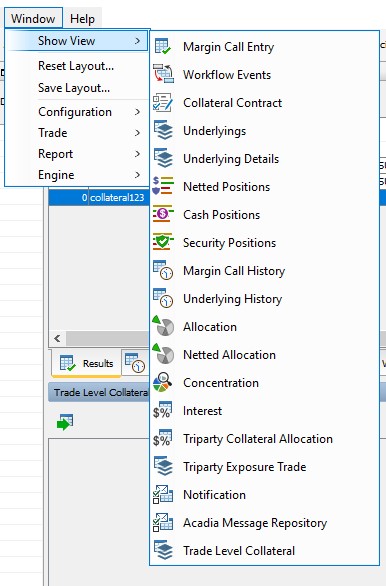Open the Window menu
Screen dimensions: 386x586
tap(33, 18)
